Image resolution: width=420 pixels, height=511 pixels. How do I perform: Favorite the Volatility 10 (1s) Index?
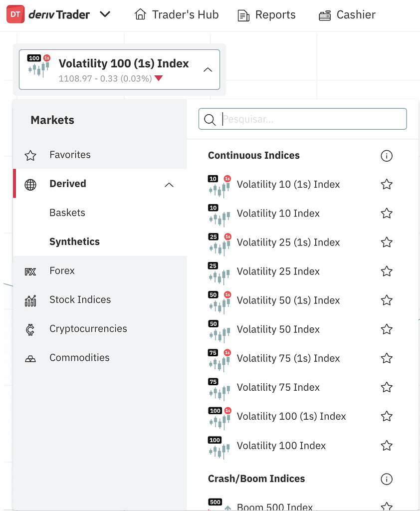pyautogui.click(x=387, y=184)
